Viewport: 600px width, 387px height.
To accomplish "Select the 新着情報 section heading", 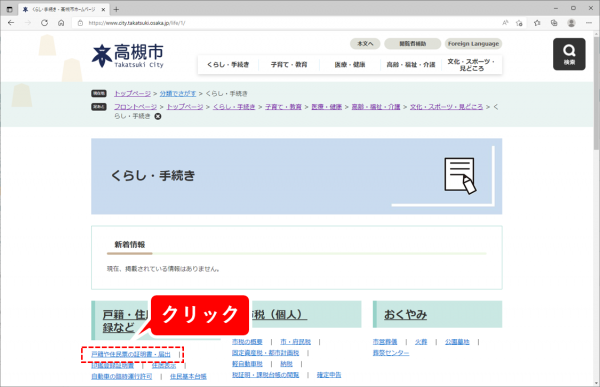I will coord(130,245).
